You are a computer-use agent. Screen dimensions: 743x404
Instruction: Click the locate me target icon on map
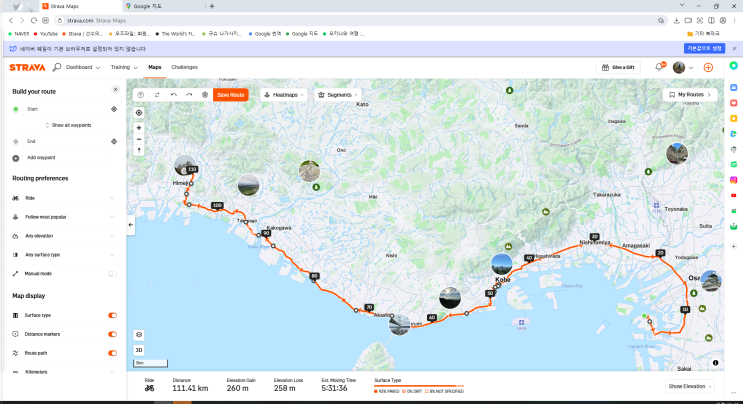tap(139, 112)
